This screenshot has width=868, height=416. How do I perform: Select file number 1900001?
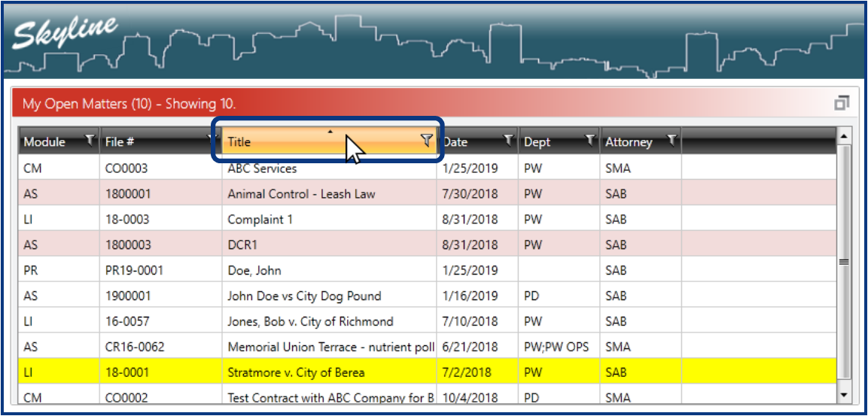[128, 296]
